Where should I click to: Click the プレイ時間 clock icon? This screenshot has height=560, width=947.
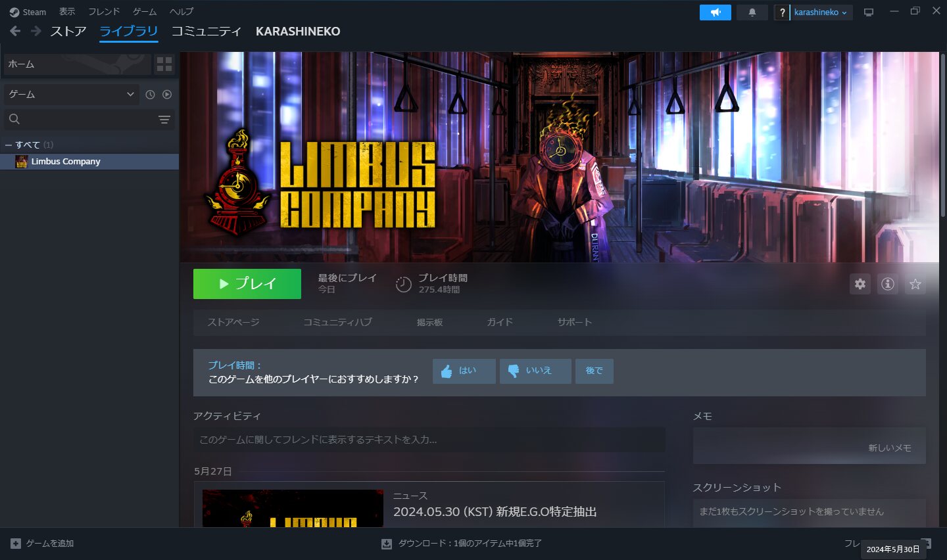coord(403,284)
